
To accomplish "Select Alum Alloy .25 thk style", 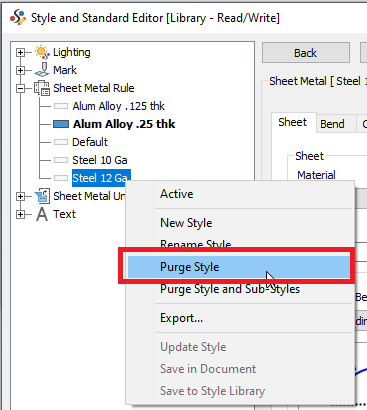I will pos(124,124).
